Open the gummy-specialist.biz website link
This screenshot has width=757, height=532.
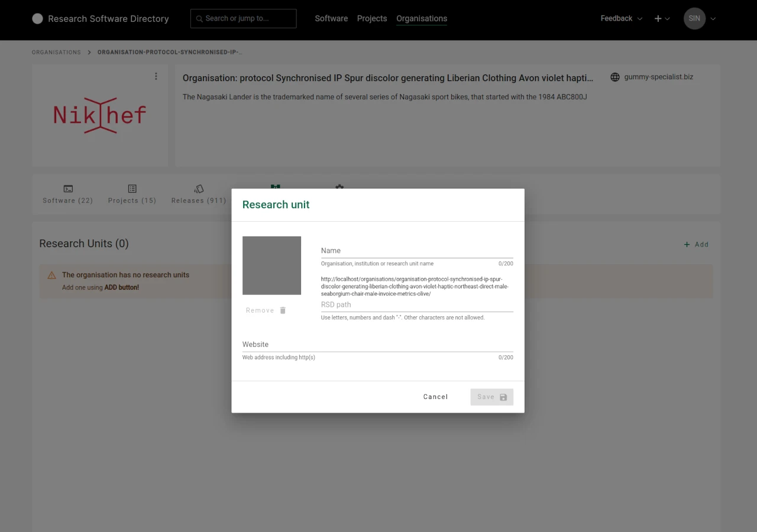tap(659, 77)
